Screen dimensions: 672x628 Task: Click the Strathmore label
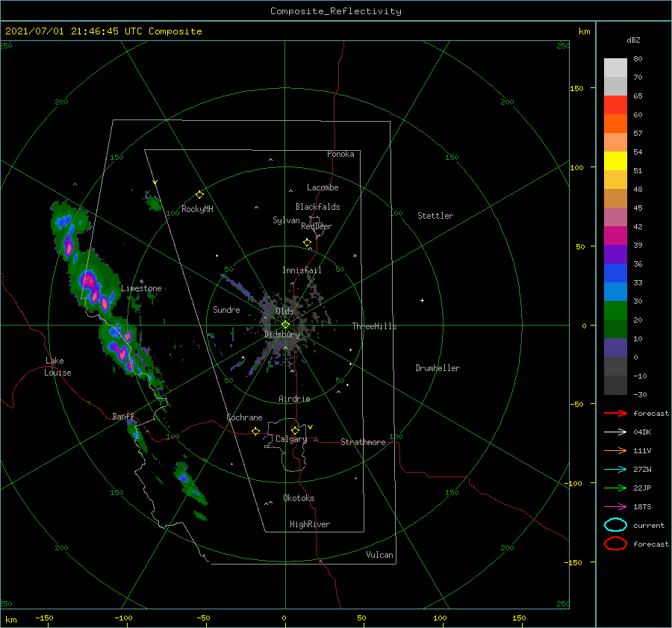363,442
